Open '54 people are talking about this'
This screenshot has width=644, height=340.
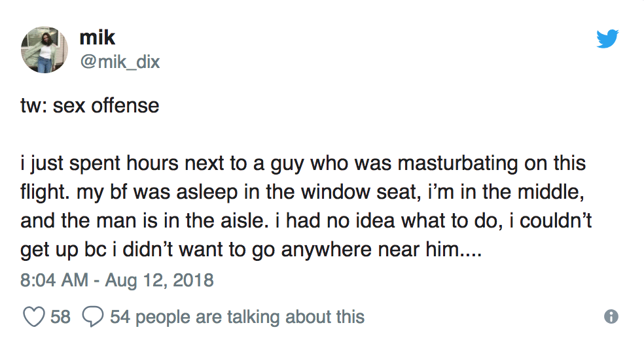tap(237, 316)
